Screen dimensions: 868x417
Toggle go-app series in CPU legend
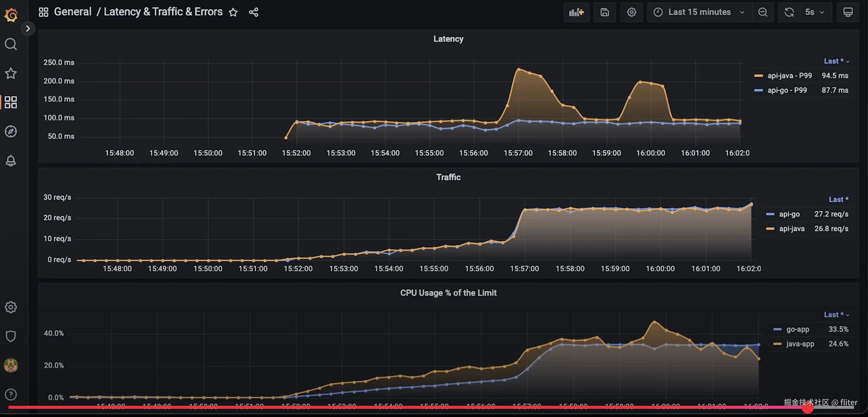click(x=797, y=329)
